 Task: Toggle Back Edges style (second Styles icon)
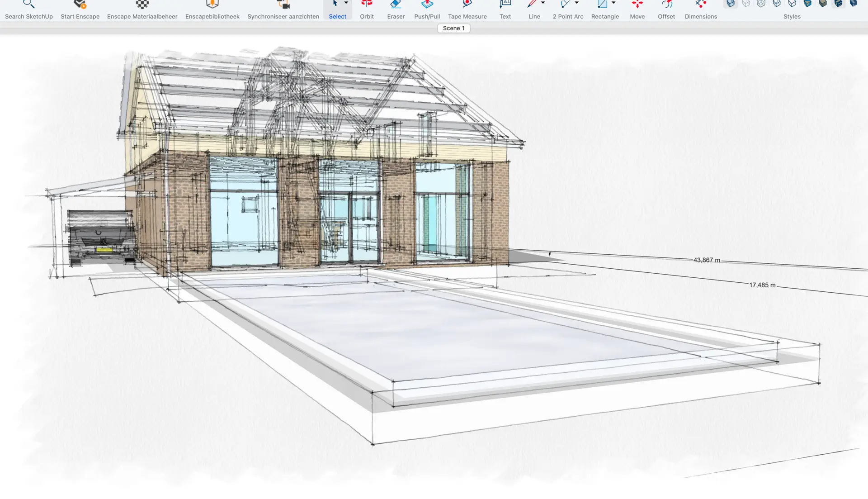pyautogui.click(x=746, y=4)
